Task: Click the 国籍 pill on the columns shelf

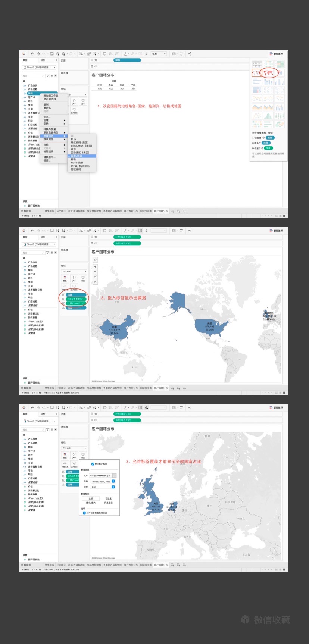Action: tap(127, 60)
